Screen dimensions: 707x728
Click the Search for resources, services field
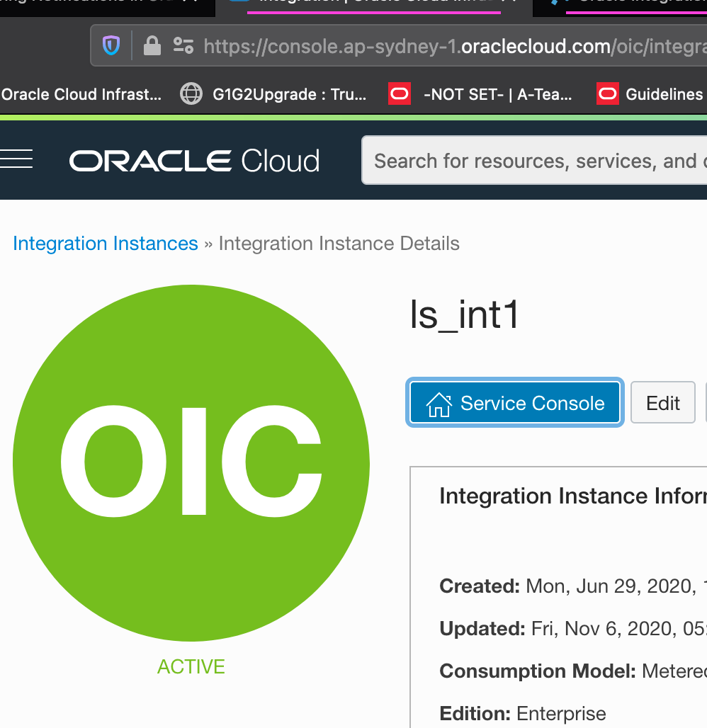(x=534, y=160)
